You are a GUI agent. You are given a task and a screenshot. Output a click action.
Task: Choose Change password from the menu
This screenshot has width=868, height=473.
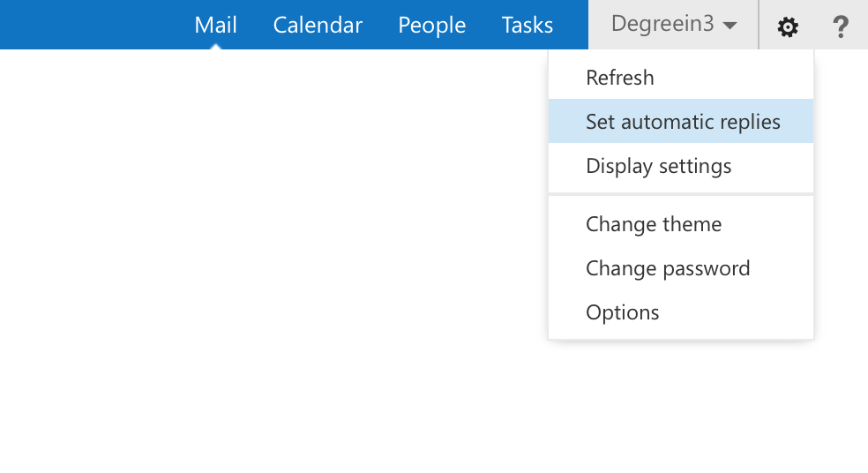(681, 268)
